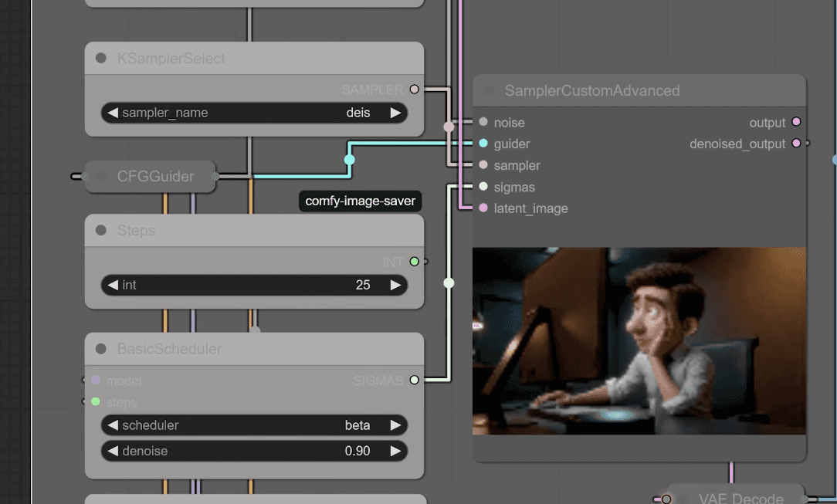837x504 pixels.
Task: Select the Steps node title
Action: (x=136, y=231)
